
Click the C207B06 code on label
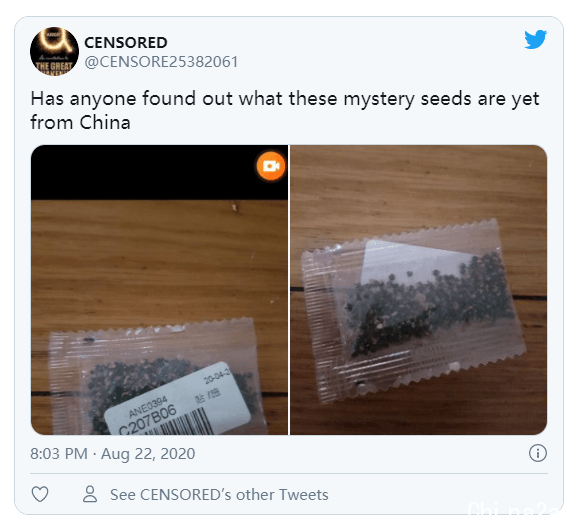click(147, 420)
